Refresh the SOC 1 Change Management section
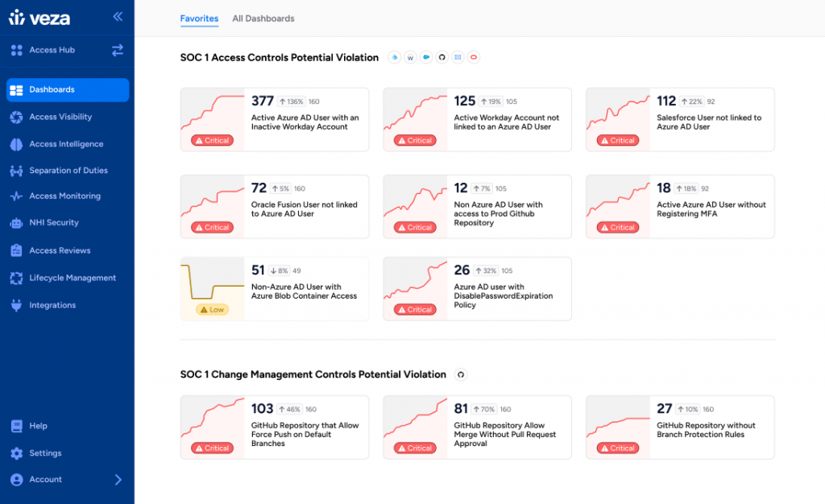Image resolution: width=825 pixels, height=504 pixels. tap(460, 374)
